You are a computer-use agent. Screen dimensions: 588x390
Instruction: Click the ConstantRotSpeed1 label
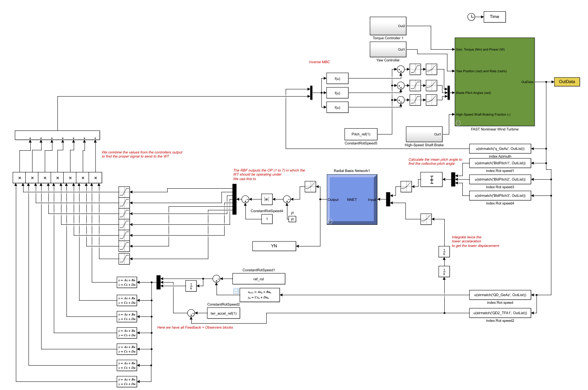pyautogui.click(x=259, y=270)
